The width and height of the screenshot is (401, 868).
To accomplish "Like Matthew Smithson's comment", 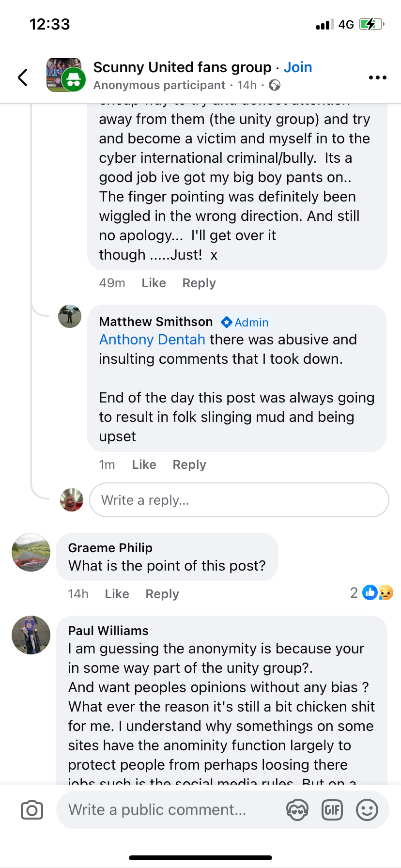I will (144, 465).
